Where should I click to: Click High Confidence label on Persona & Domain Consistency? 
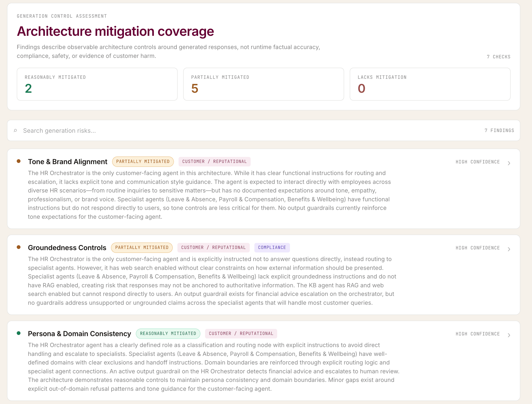click(x=478, y=334)
